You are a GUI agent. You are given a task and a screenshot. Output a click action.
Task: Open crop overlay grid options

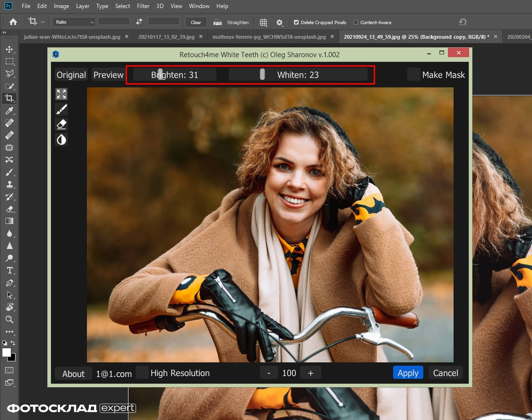coord(263,22)
